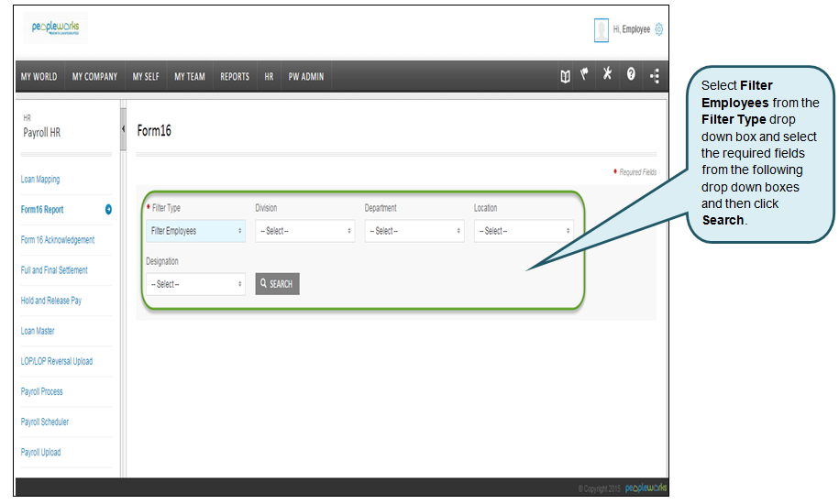Open the wrench tools icon

[x=607, y=76]
